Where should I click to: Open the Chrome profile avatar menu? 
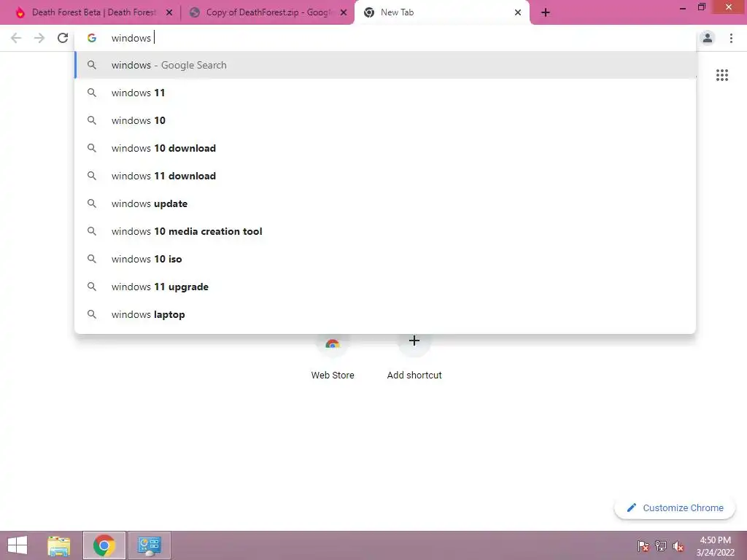[708, 38]
